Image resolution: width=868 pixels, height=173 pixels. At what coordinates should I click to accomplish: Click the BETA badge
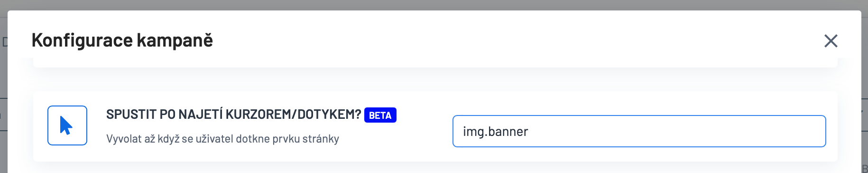pyautogui.click(x=380, y=115)
